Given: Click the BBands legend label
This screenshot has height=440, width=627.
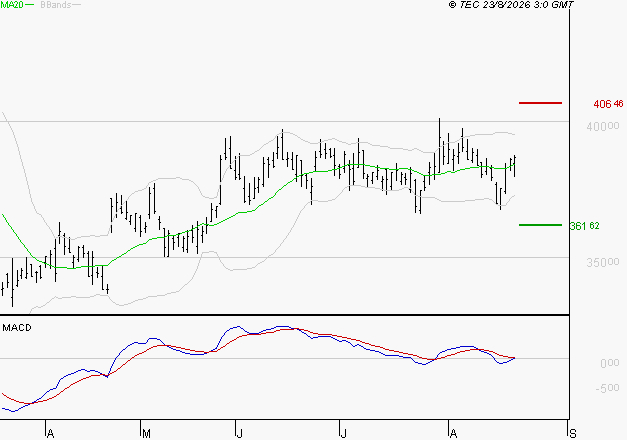Looking at the screenshot, I should (56, 5).
